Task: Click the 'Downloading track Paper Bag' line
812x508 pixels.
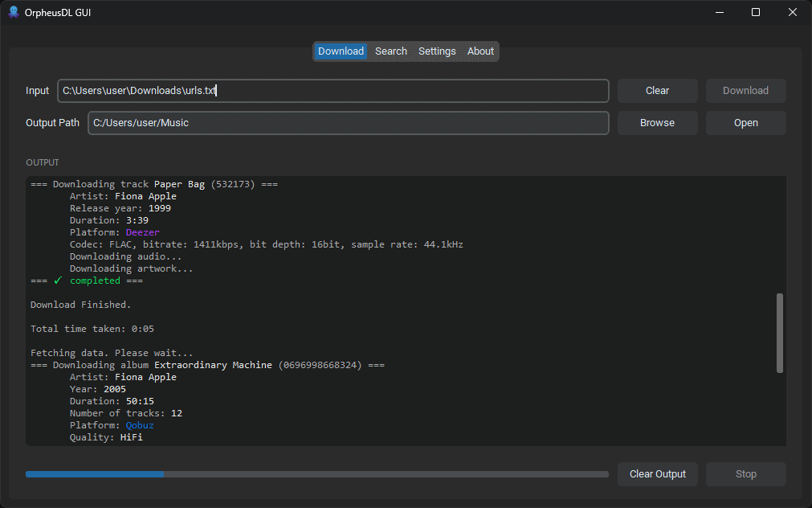Action: point(153,184)
